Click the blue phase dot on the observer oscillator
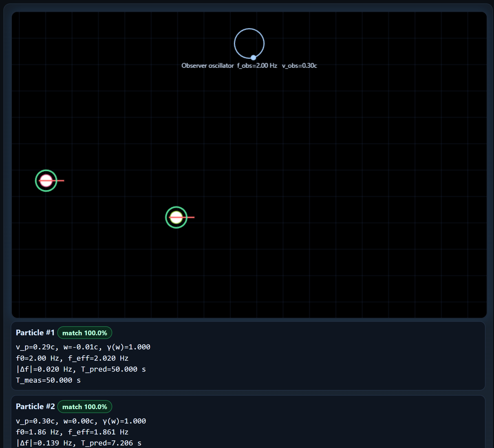The width and height of the screenshot is (494, 448). click(253, 57)
